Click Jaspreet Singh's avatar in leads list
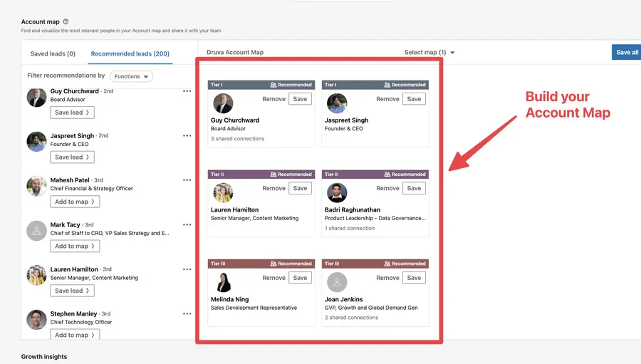Image resolution: width=641 pixels, height=364 pixels. (x=36, y=142)
